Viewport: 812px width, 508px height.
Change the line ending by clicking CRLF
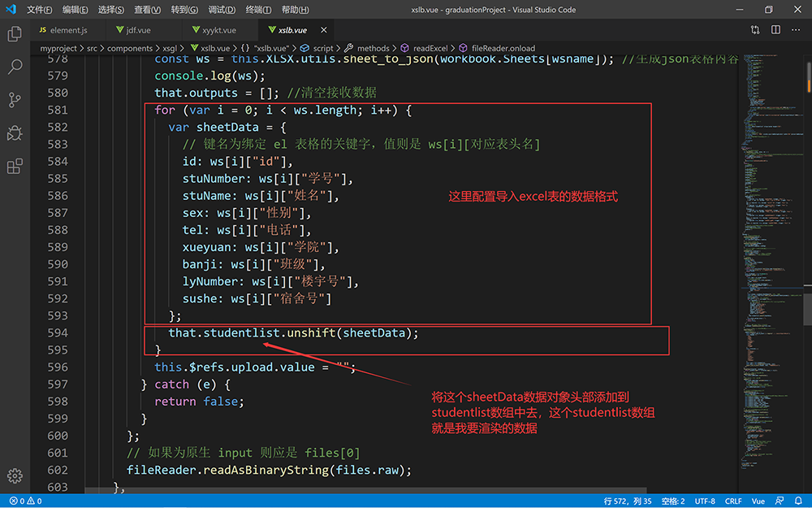point(733,501)
